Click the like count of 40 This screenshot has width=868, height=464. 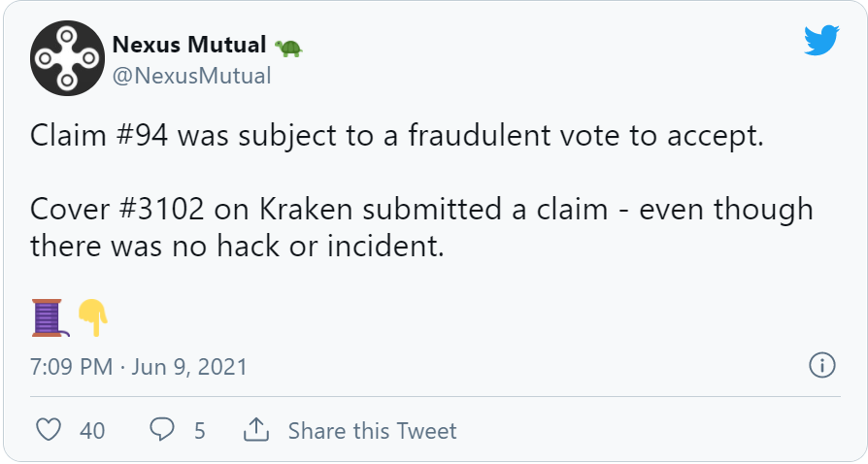(92, 430)
